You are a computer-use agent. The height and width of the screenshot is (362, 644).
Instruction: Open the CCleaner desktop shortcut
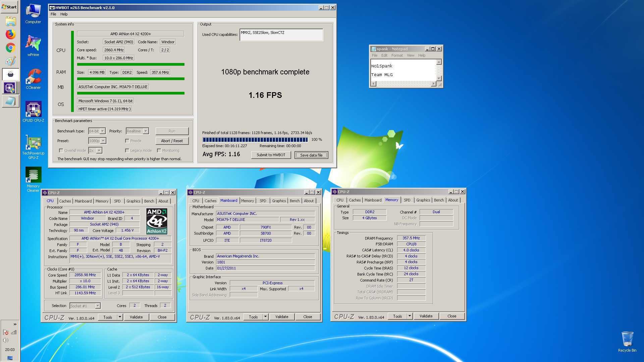[33, 79]
